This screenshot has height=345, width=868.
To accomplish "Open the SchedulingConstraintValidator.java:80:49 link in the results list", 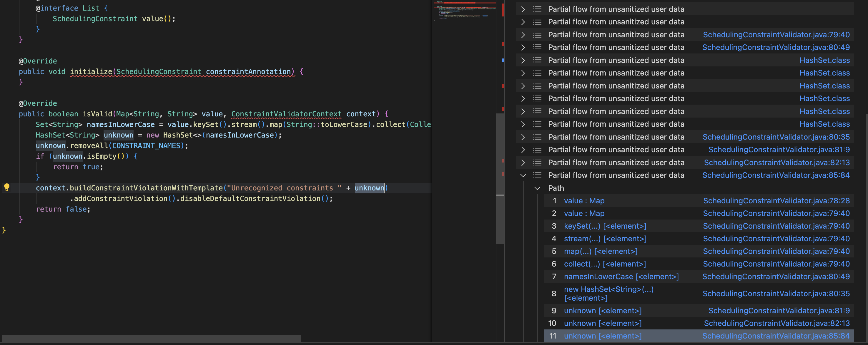I will 776,47.
